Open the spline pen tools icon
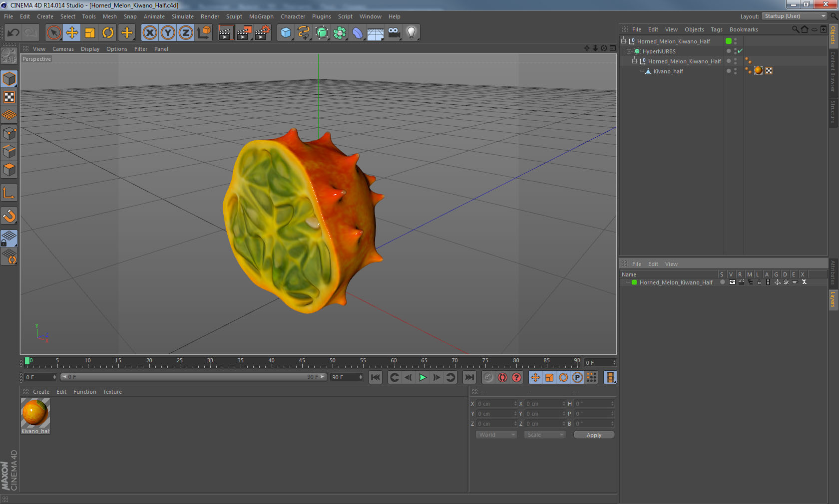Screen dimensions: 839x504 [304, 33]
